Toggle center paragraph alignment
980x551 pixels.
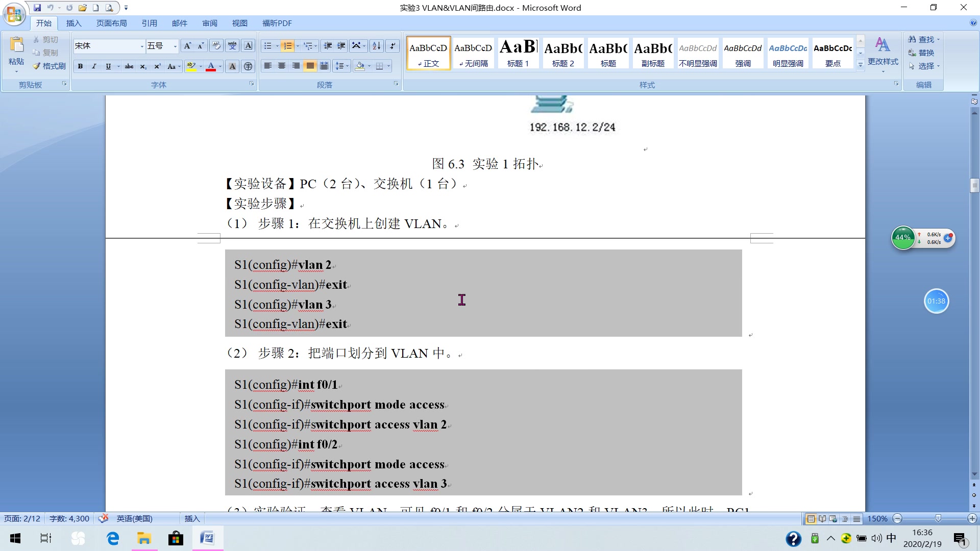[282, 65]
